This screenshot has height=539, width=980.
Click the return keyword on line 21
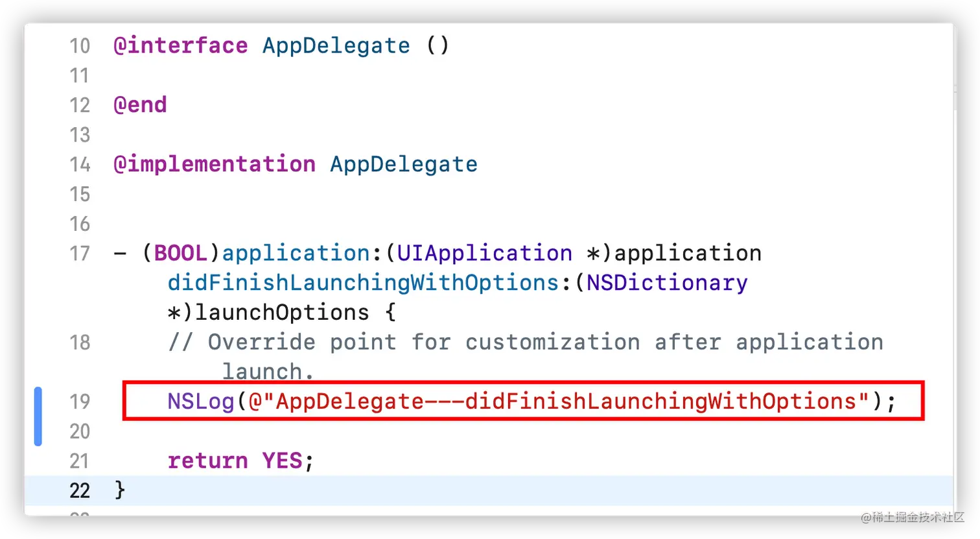[207, 461]
